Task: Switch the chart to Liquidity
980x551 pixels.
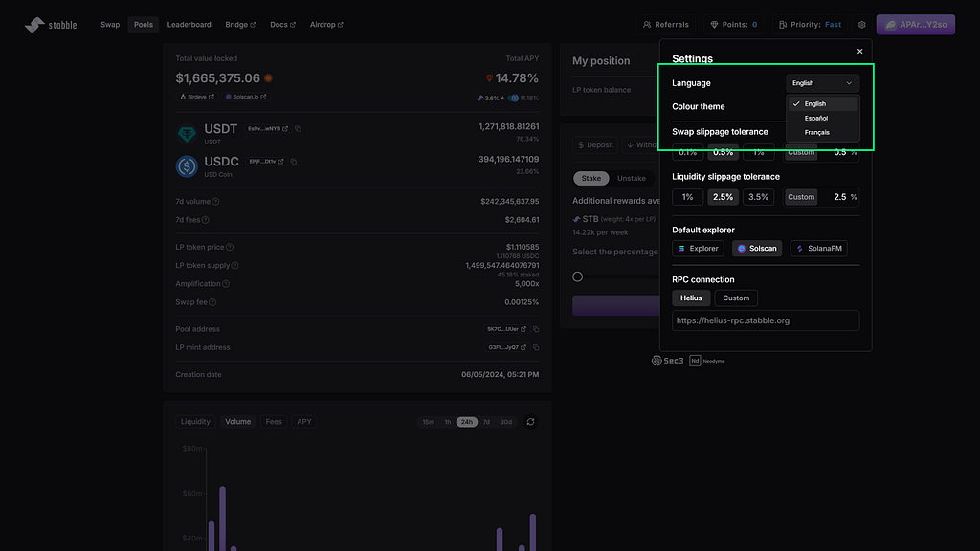Action: [195, 422]
